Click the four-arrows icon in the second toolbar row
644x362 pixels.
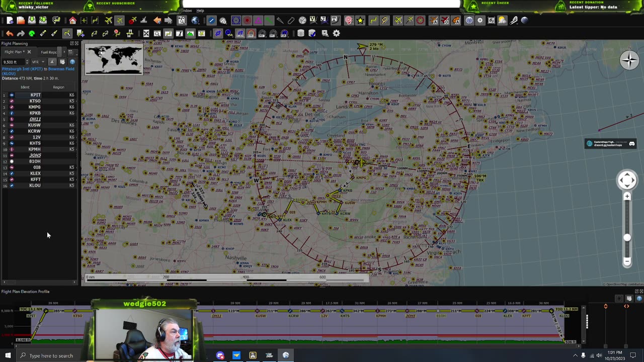click(x=146, y=33)
